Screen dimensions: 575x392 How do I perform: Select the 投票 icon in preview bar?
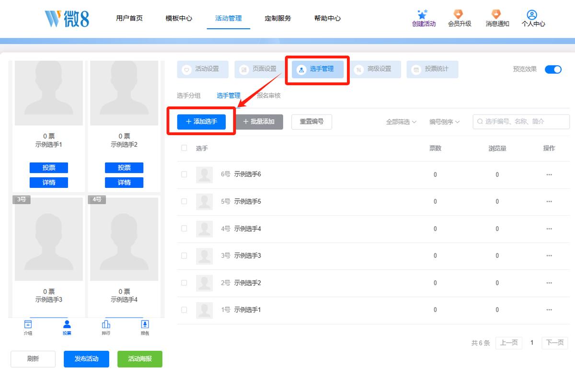pos(67,324)
